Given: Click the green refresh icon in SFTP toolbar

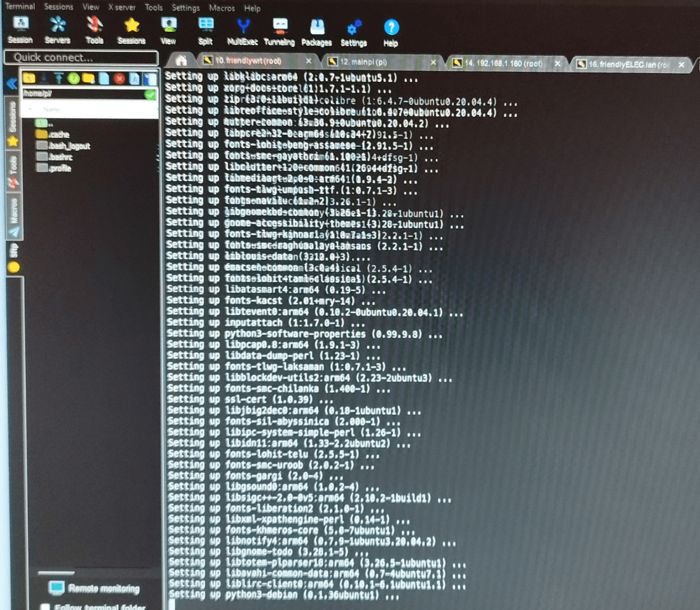Looking at the screenshot, I should 74,78.
